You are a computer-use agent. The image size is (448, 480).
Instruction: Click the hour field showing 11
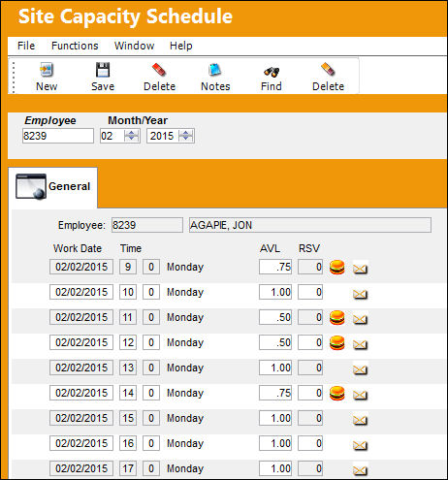(x=128, y=317)
